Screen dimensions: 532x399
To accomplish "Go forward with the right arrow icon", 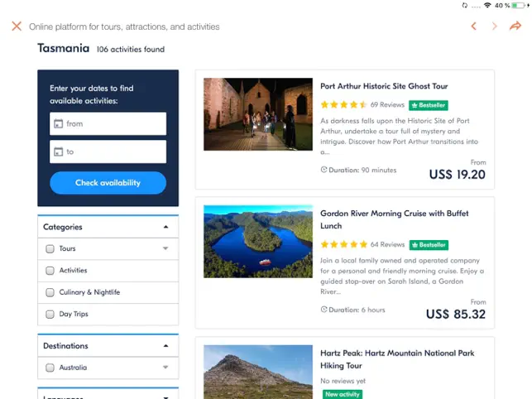I will pyautogui.click(x=494, y=26).
